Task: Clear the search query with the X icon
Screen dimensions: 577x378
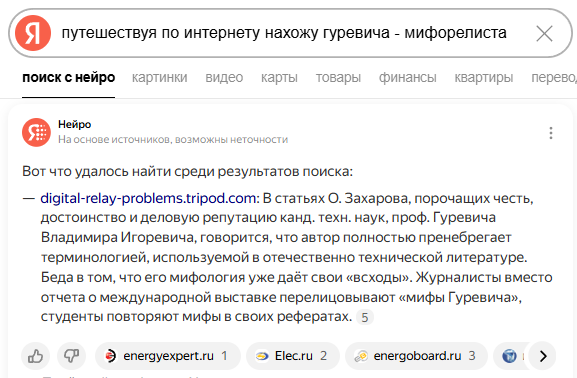Action: 544,33
